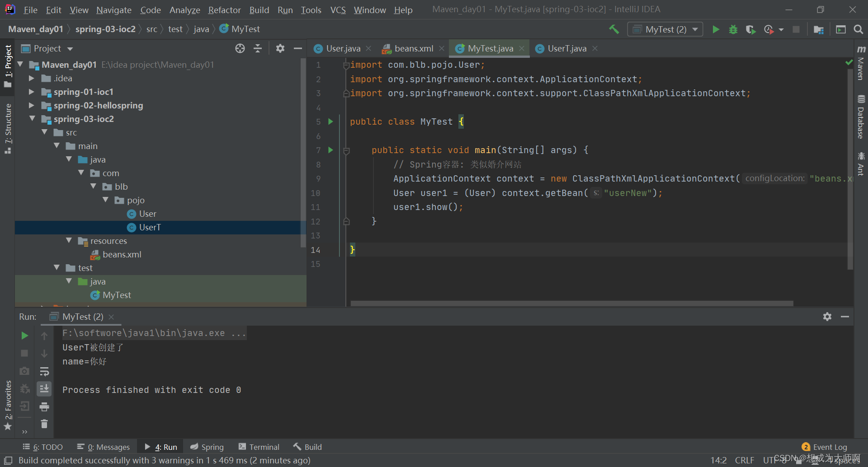Click the Run panel stop square
Viewport: 868px width, 467px height.
click(x=25, y=353)
